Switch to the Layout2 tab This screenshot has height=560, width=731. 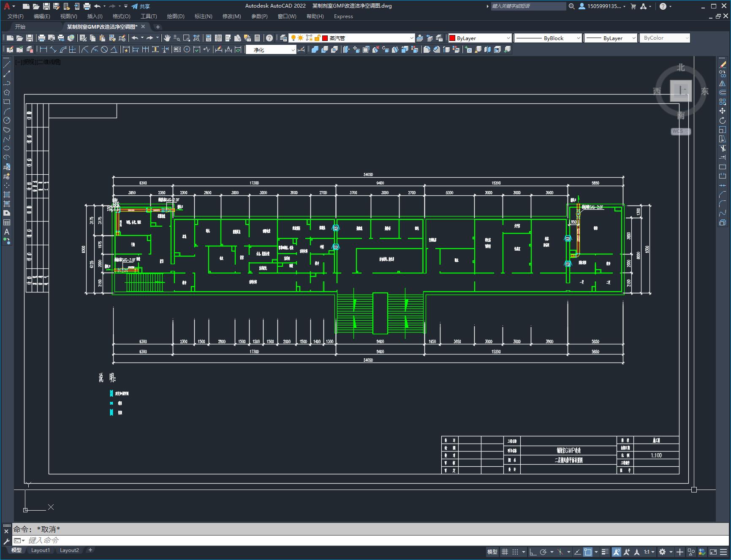pos(69,550)
